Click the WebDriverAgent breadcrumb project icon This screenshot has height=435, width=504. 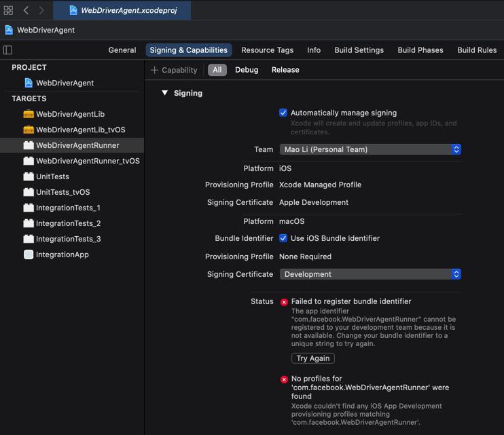pos(9,30)
